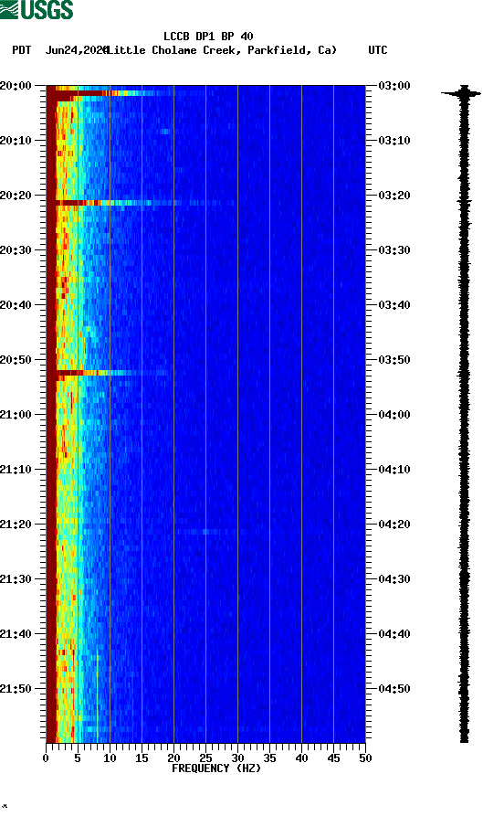Click the '15' frequency axis tick label
Screen dimensions: 504x816
tap(142, 758)
